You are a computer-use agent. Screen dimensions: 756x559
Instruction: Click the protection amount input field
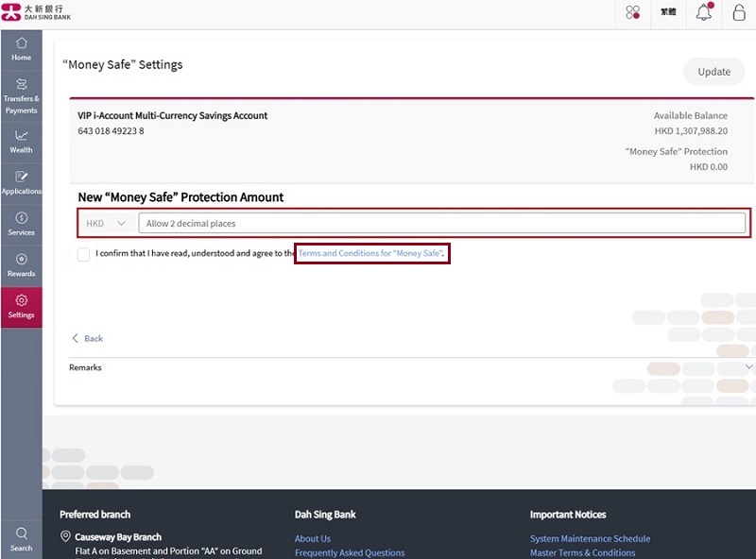coord(441,224)
